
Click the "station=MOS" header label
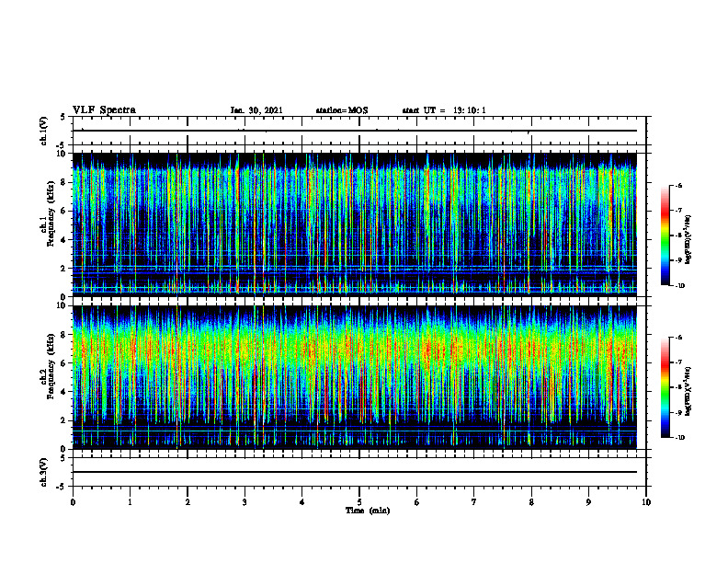(x=342, y=110)
